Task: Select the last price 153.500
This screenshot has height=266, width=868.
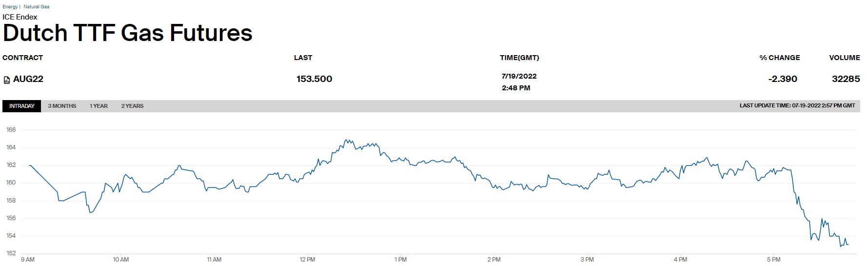Action: click(314, 79)
